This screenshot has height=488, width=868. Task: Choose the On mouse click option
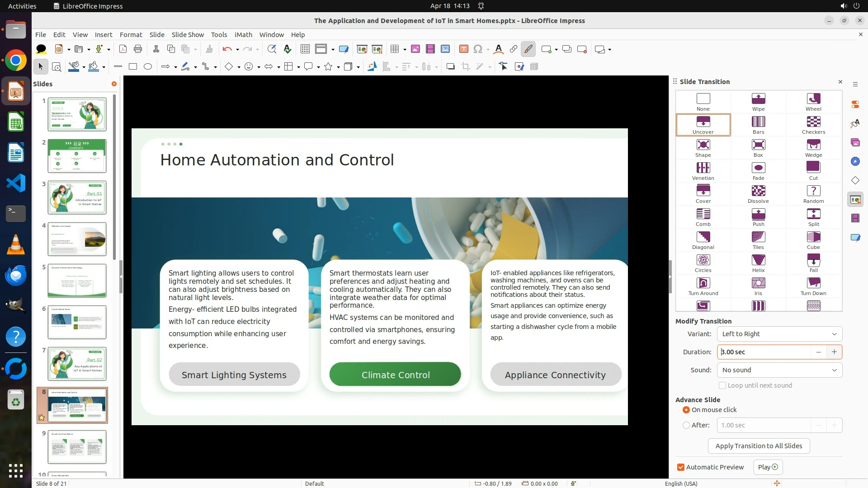click(x=686, y=410)
